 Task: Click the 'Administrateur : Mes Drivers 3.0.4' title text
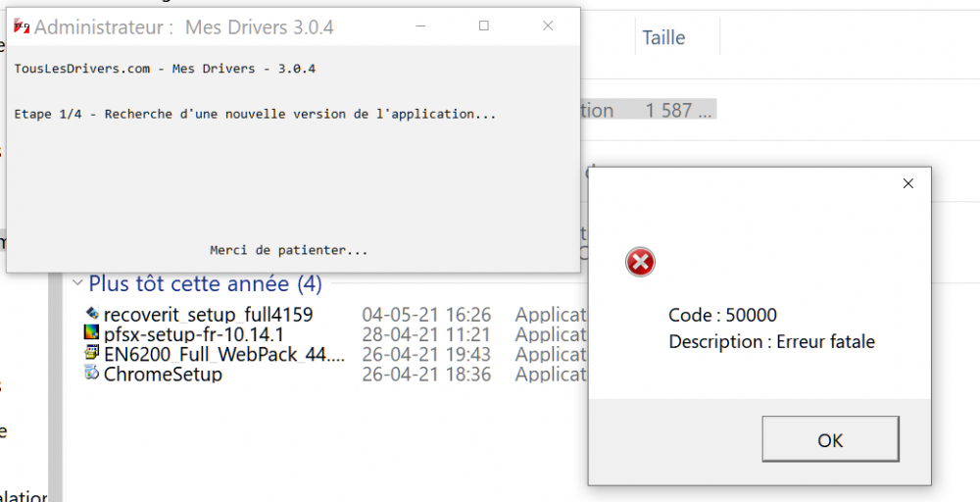[183, 27]
